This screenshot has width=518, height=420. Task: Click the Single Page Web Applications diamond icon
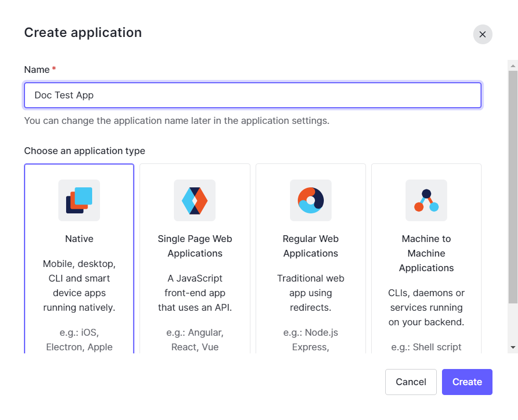(x=195, y=200)
